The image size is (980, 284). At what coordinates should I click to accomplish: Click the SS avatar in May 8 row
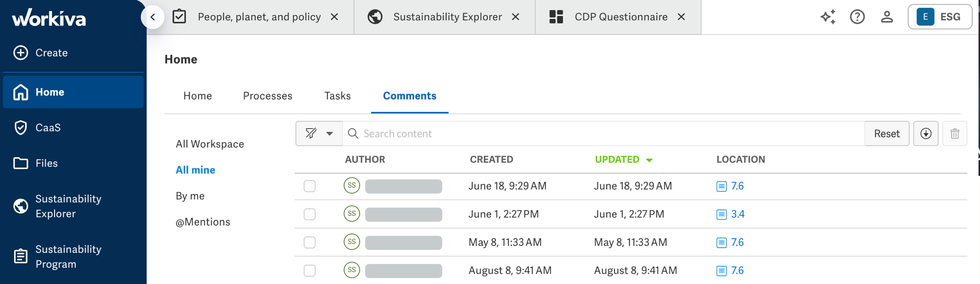[x=351, y=242]
